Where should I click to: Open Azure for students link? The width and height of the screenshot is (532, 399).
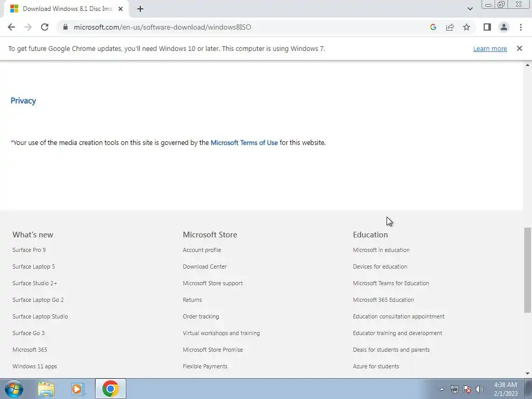coord(376,366)
